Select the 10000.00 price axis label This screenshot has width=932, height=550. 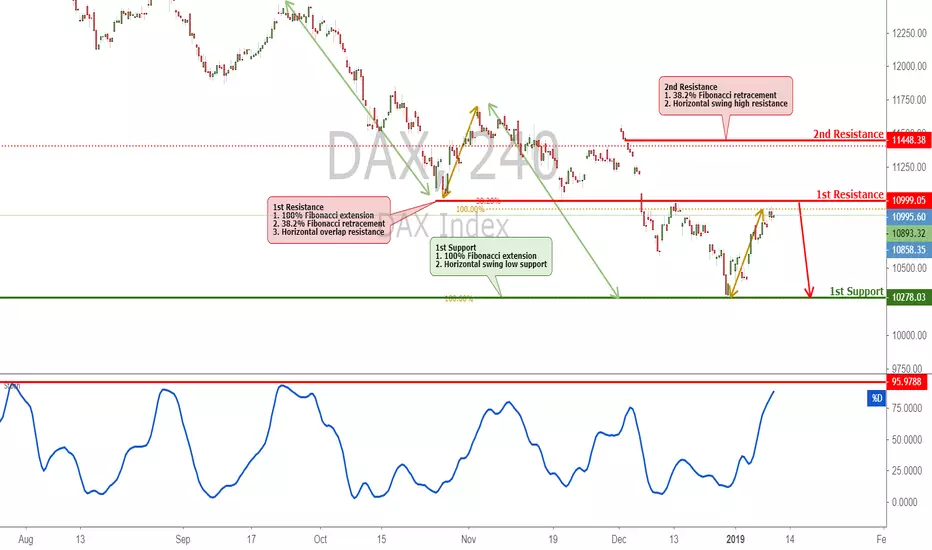point(909,335)
